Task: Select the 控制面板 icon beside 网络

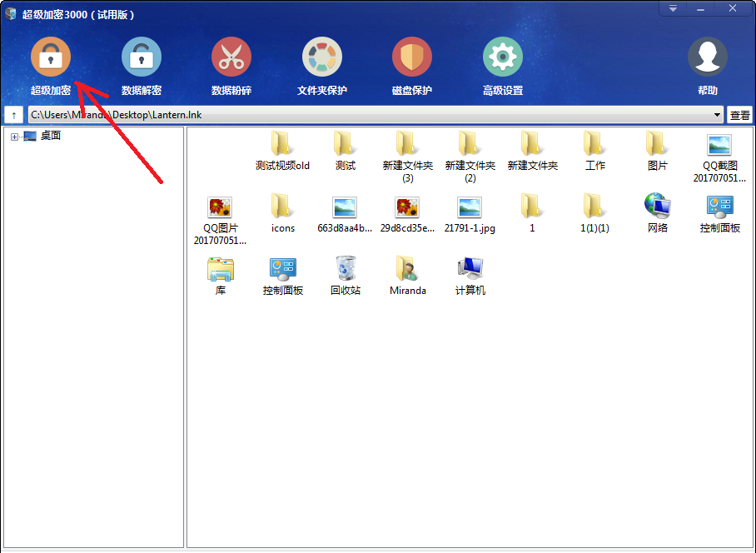Action: coord(720,213)
